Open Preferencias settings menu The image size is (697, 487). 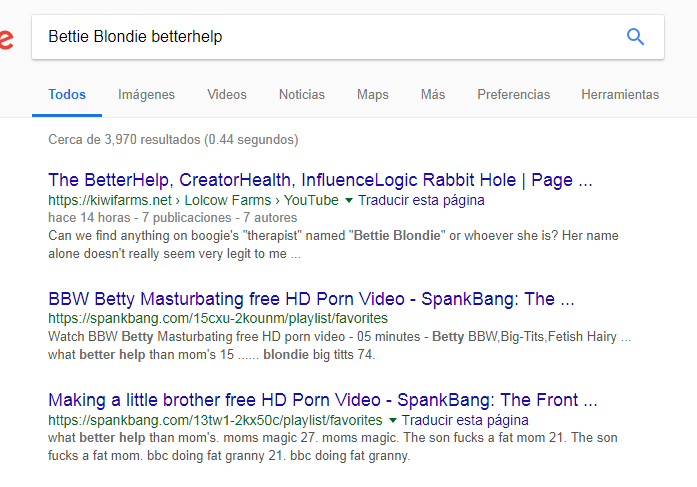(513, 95)
